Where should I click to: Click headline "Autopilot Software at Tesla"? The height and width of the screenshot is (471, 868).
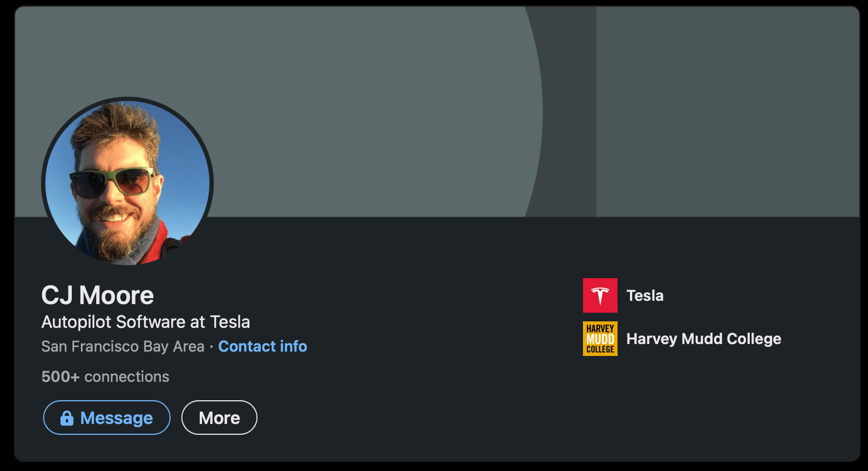(146, 322)
